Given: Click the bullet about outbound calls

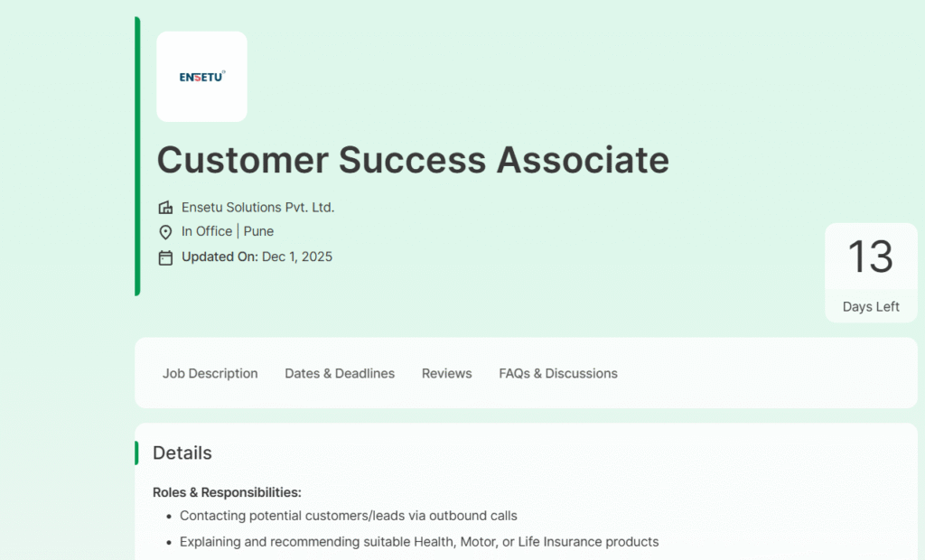Looking at the screenshot, I should 349,516.
